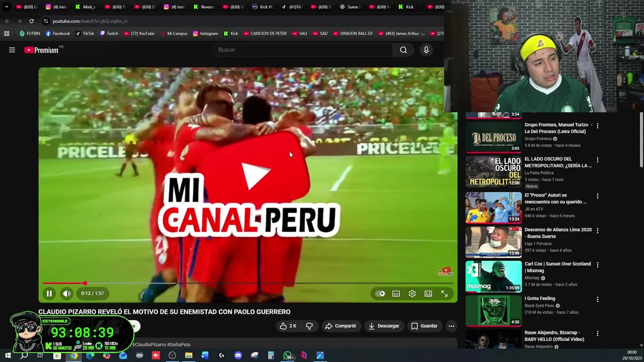The height and width of the screenshot is (362, 644).
Task: Mute the video volume
Action: pos(66,294)
